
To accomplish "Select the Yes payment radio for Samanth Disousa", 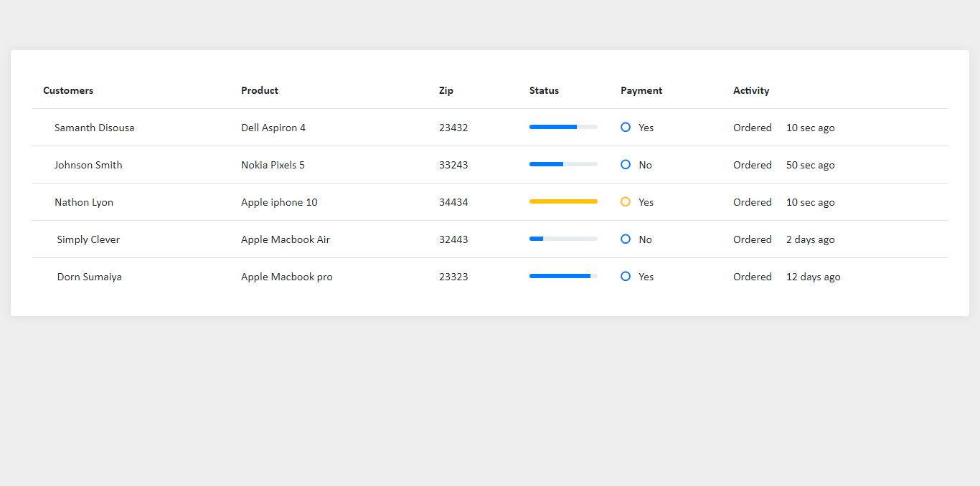I will [x=626, y=127].
